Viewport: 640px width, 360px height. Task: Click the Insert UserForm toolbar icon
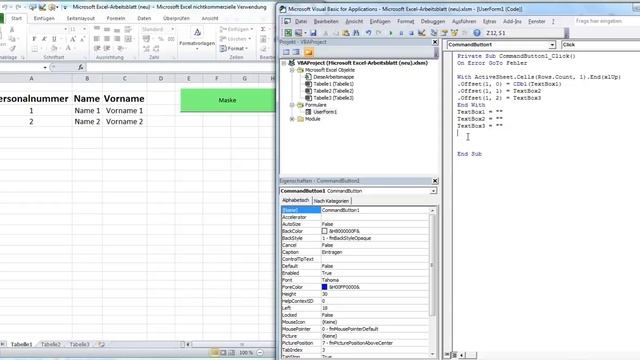click(298, 33)
